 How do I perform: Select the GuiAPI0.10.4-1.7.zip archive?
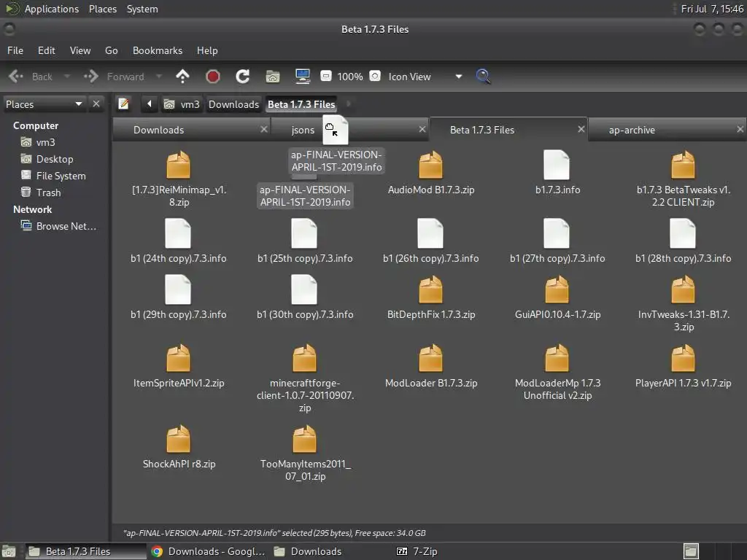(x=557, y=297)
